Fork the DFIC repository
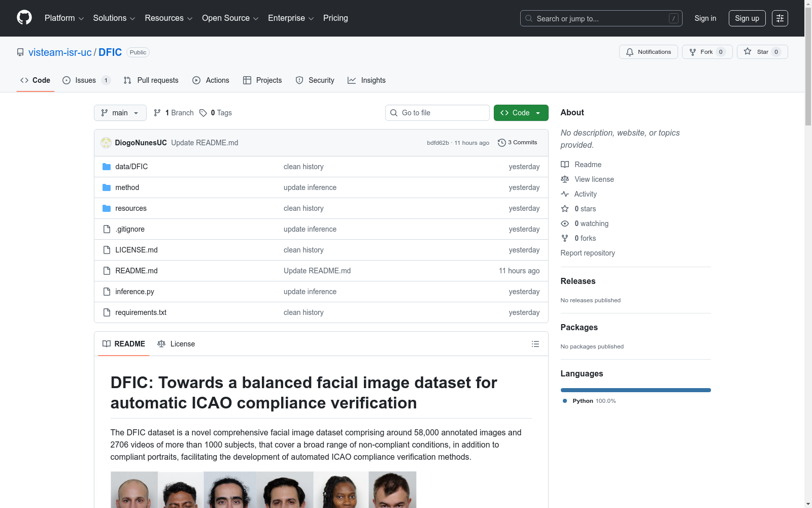The width and height of the screenshot is (812, 508). coord(707,52)
